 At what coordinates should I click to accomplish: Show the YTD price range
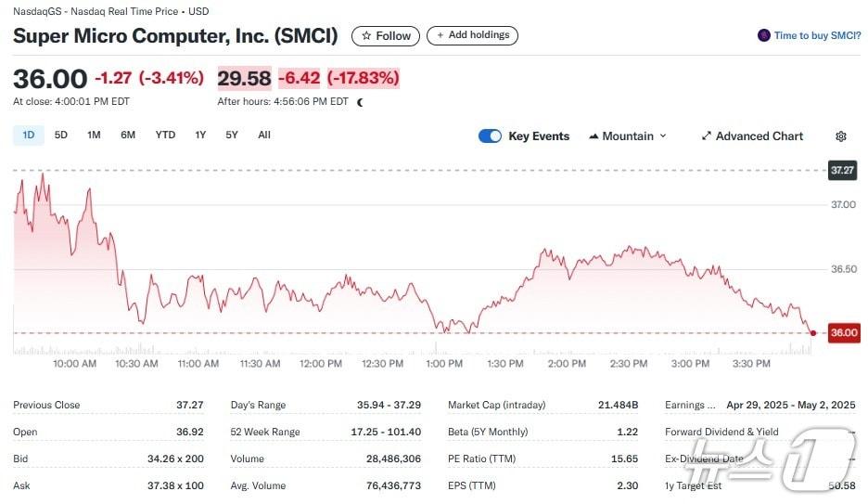[165, 136]
